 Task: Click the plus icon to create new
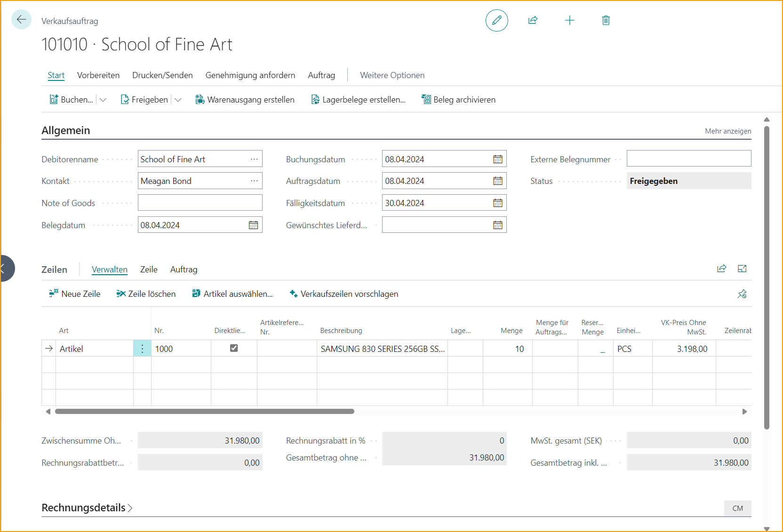point(569,20)
